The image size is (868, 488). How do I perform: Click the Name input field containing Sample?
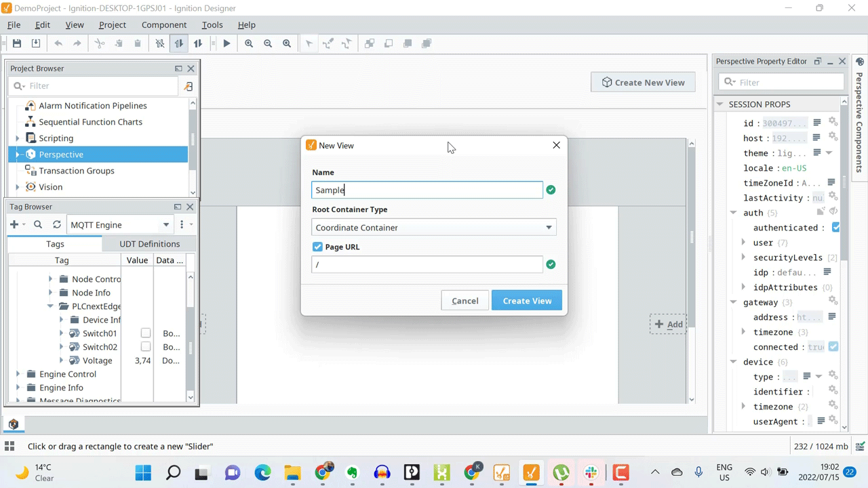tap(427, 190)
